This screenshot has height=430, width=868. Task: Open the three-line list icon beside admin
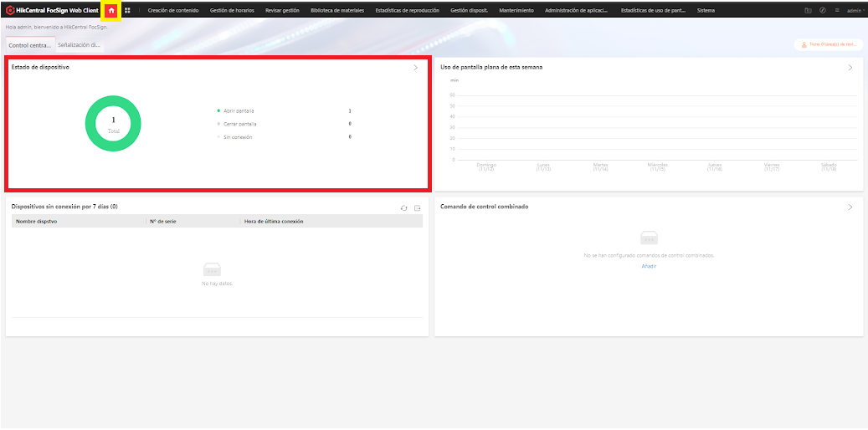pyautogui.click(x=837, y=11)
